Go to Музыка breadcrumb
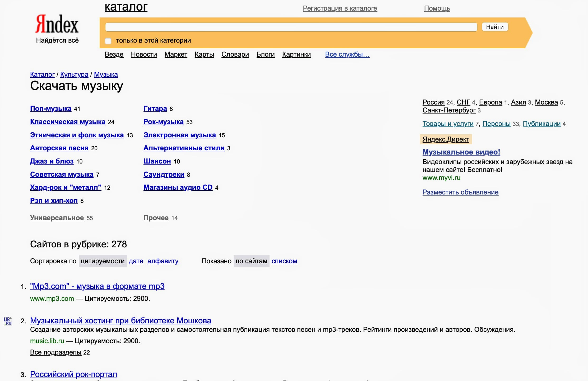 pos(106,75)
